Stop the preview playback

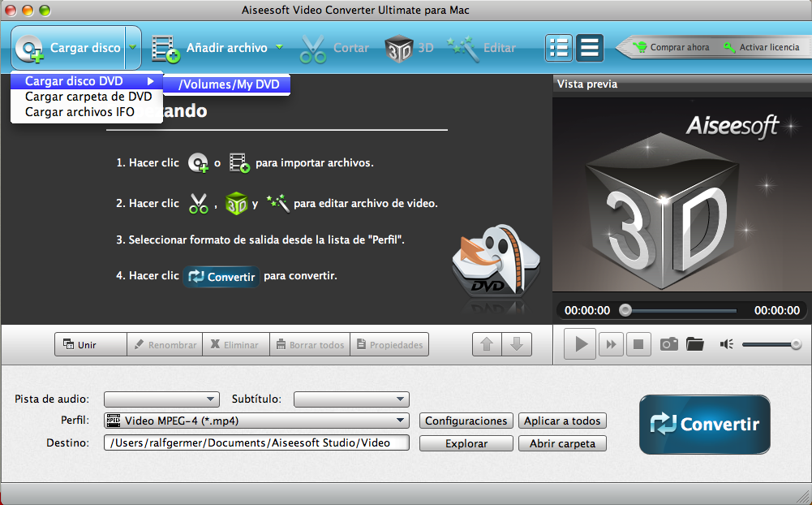(x=638, y=344)
